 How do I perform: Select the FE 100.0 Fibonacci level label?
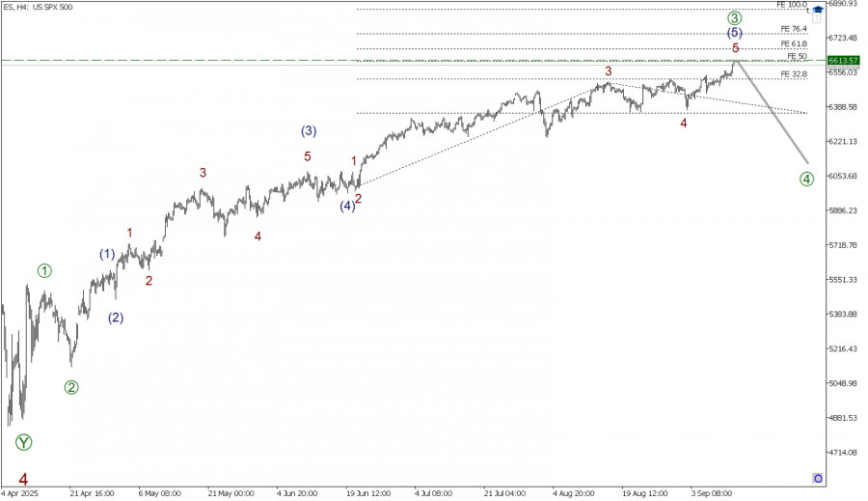coord(791,5)
